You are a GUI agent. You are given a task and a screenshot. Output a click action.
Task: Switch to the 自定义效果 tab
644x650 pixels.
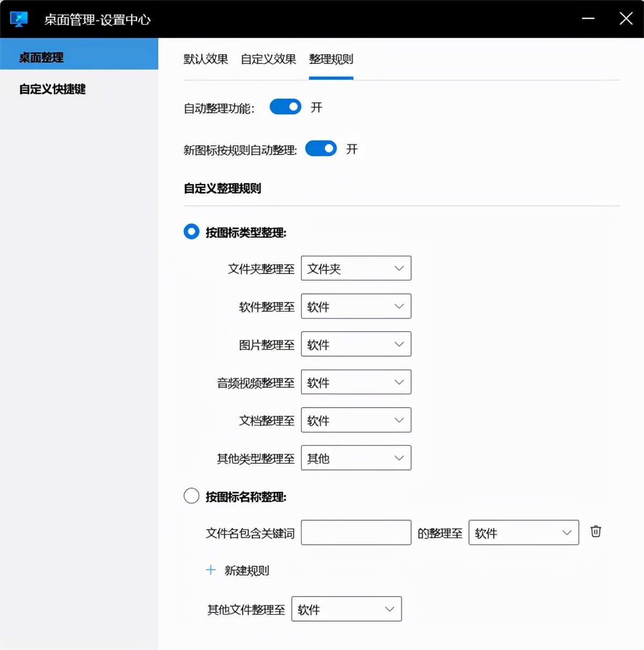pos(268,60)
